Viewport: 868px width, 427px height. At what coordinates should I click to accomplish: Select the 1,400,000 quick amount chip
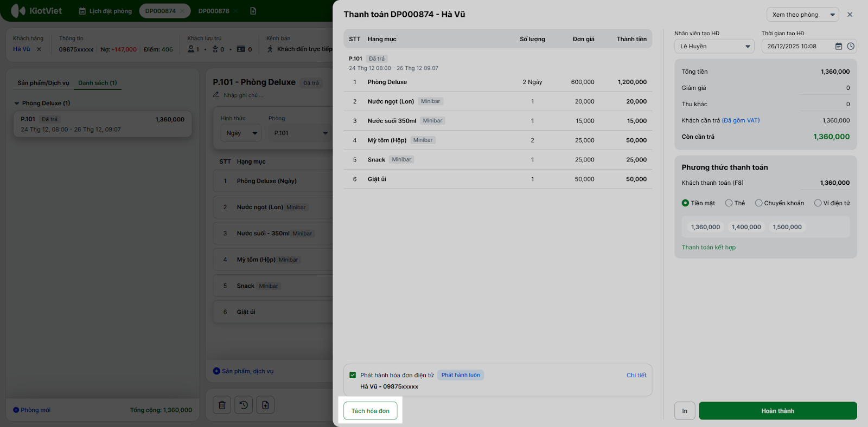(746, 227)
